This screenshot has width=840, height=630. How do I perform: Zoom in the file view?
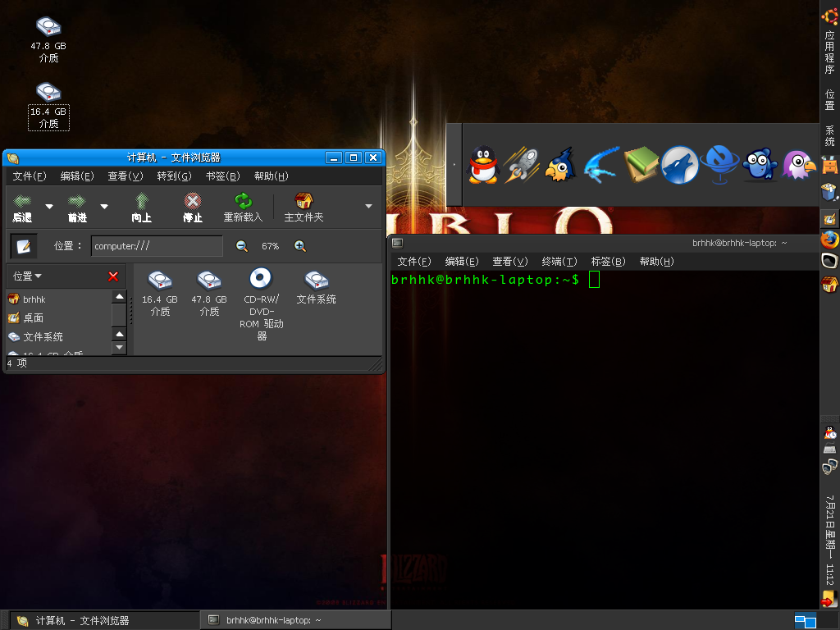tap(300, 246)
